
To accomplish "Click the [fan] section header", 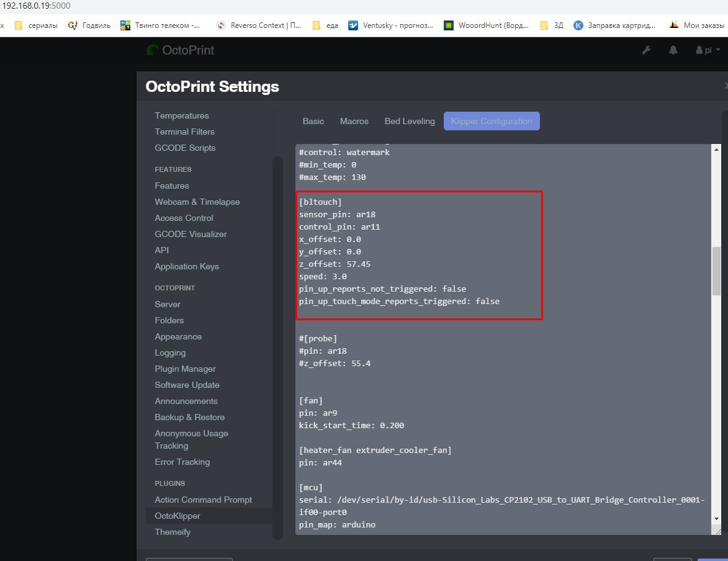I will pyautogui.click(x=310, y=401).
